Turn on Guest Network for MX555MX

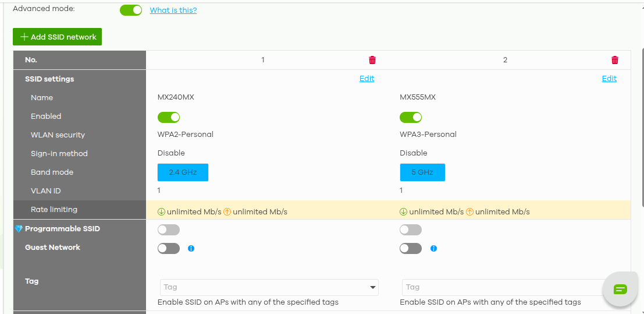[411, 249]
